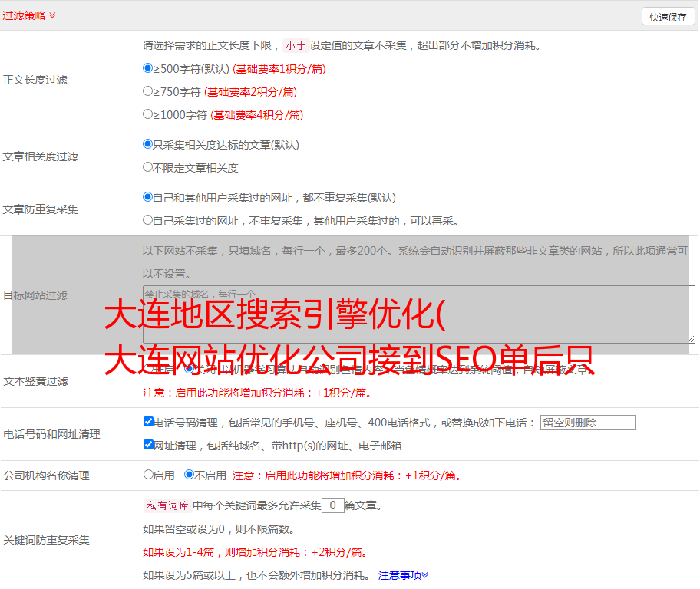Click the 快速保存 button
This screenshot has height=589, width=700.
(668, 17)
